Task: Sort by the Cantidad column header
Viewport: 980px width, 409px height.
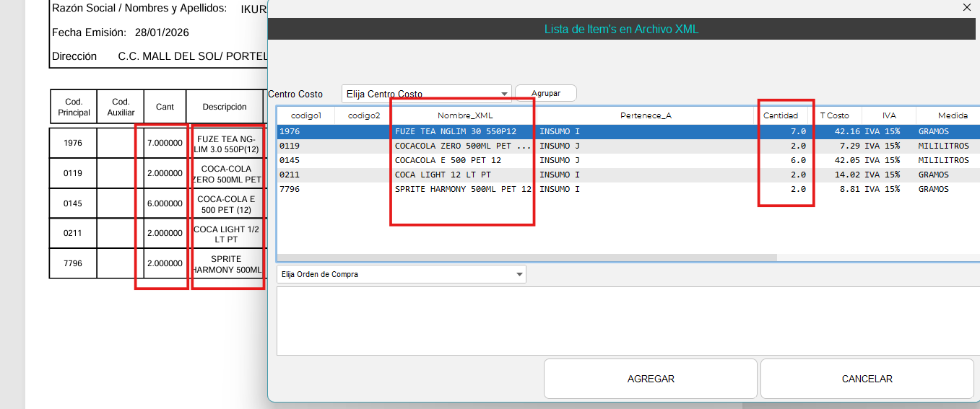Action: pos(781,115)
